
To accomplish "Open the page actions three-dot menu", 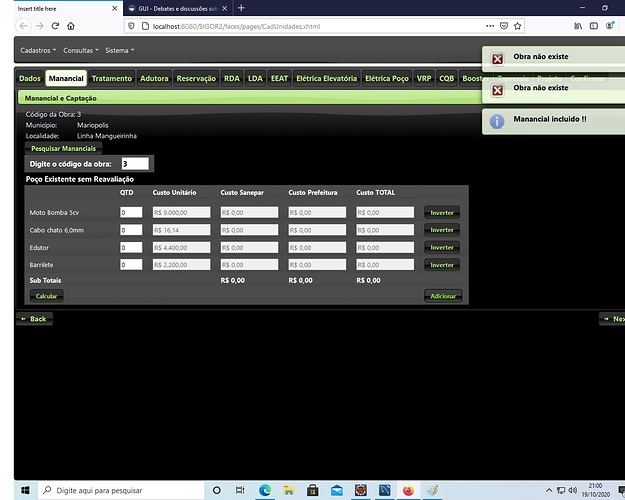I will [490, 26].
